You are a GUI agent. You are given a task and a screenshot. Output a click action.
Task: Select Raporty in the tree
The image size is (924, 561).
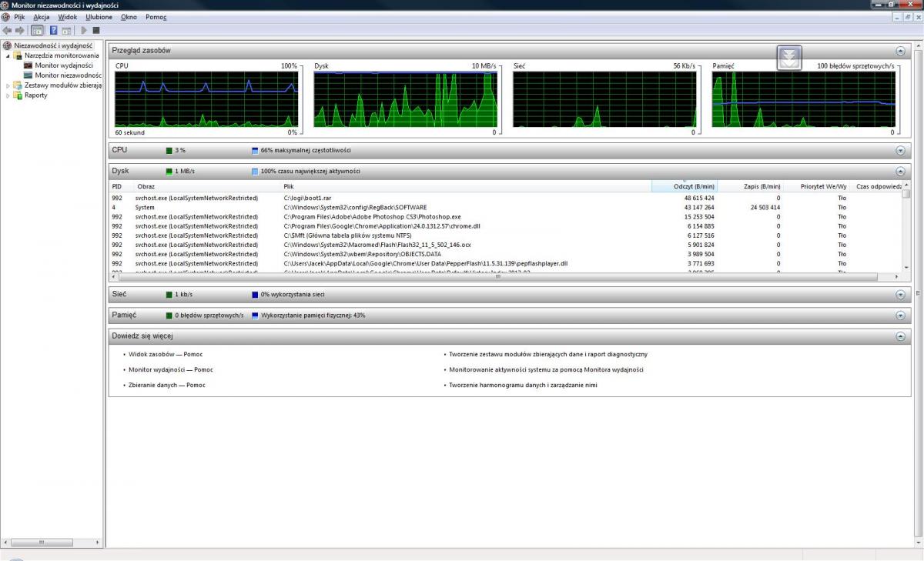tap(35, 95)
